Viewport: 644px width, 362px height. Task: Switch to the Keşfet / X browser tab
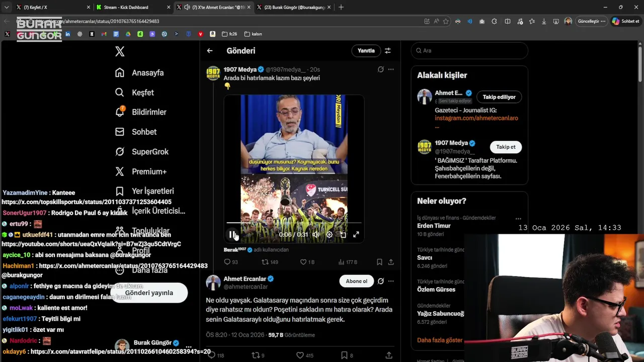(x=52, y=7)
